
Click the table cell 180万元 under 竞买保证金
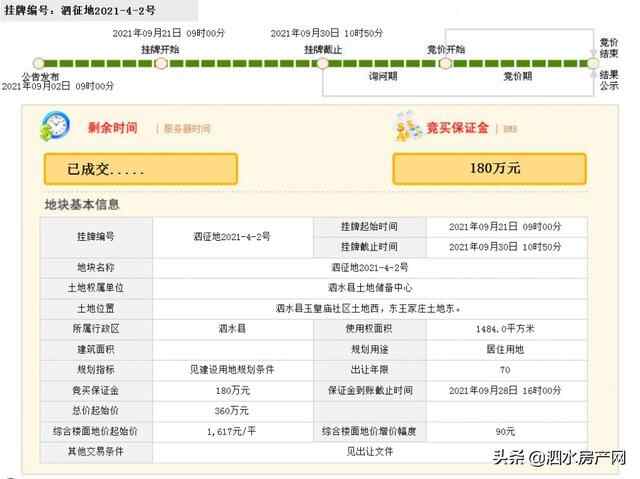point(232,390)
